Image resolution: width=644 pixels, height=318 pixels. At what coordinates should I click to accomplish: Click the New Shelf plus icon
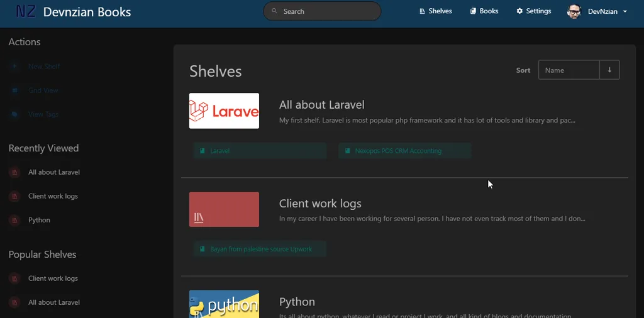tap(15, 66)
